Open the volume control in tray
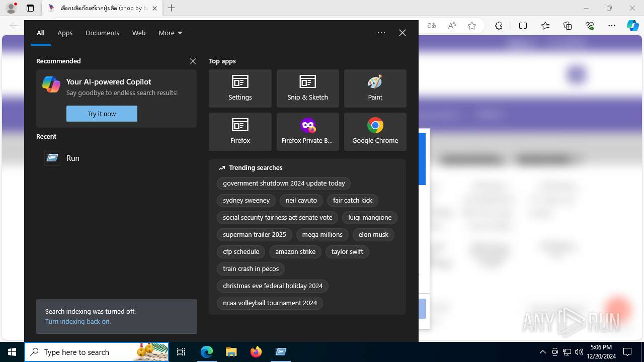644x362 pixels. point(579,352)
